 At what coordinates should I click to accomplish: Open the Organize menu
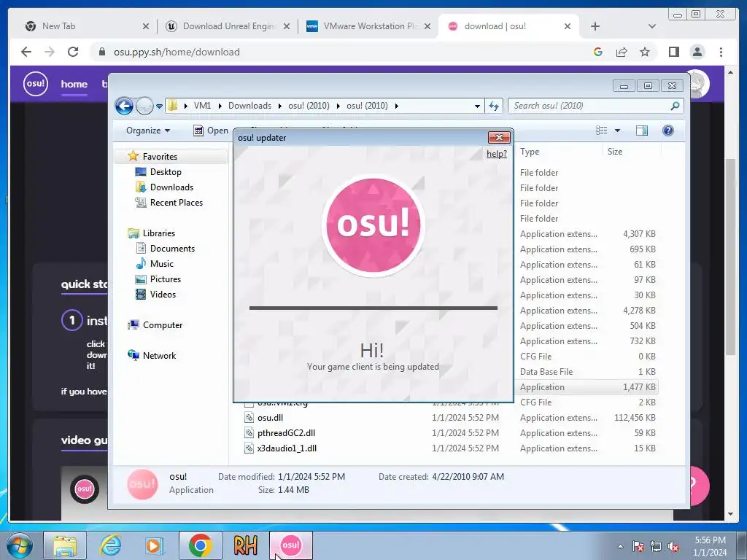point(147,131)
